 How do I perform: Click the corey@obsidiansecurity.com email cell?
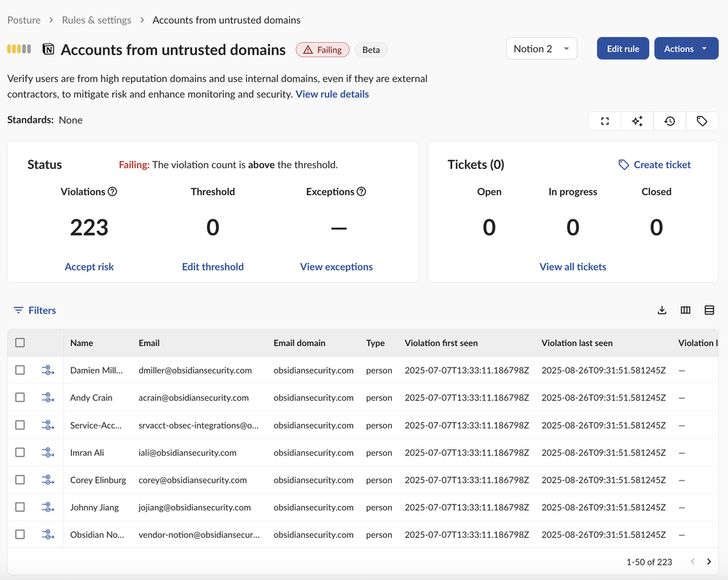click(x=193, y=480)
